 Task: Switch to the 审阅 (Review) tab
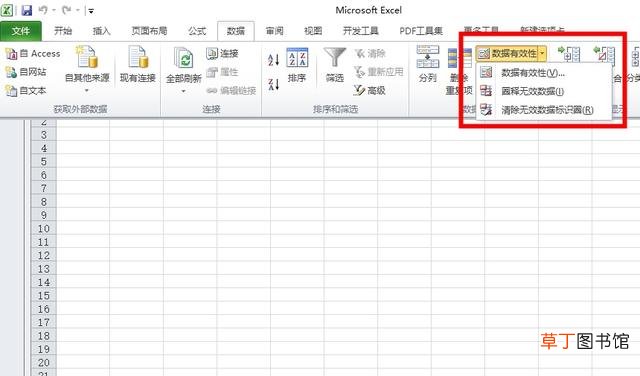coord(275,31)
